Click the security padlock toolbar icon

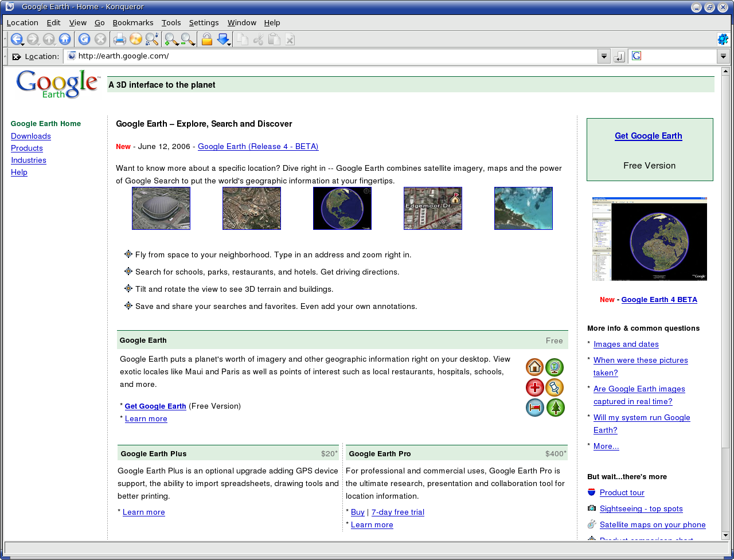(206, 39)
